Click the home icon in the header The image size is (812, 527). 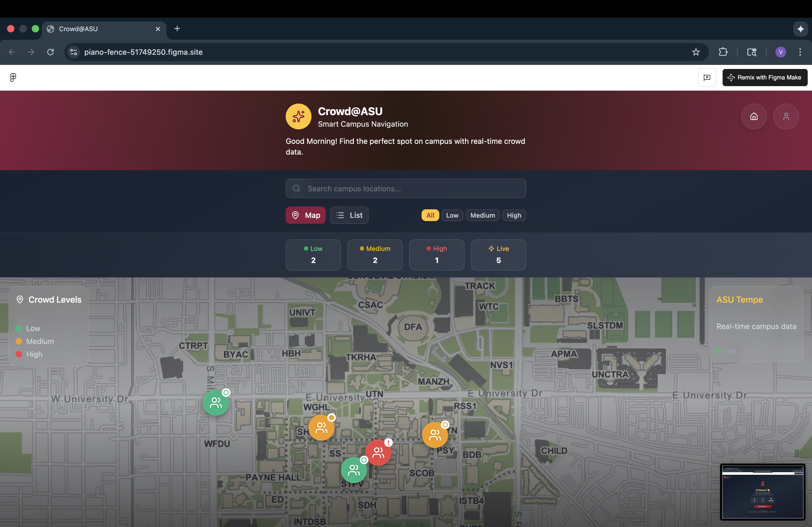[x=754, y=116]
